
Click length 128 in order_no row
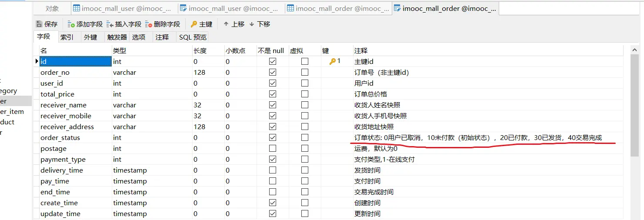tap(200, 73)
